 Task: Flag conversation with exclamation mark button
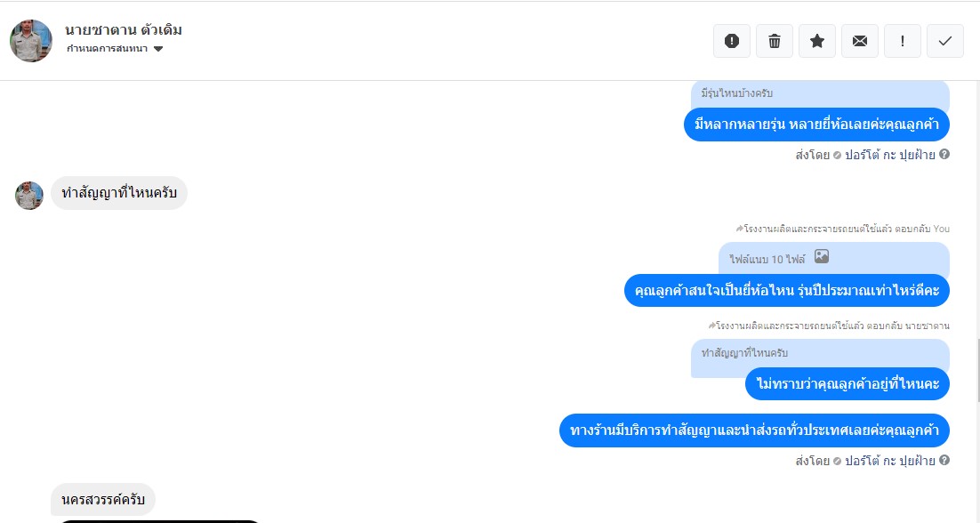pyautogui.click(x=902, y=41)
